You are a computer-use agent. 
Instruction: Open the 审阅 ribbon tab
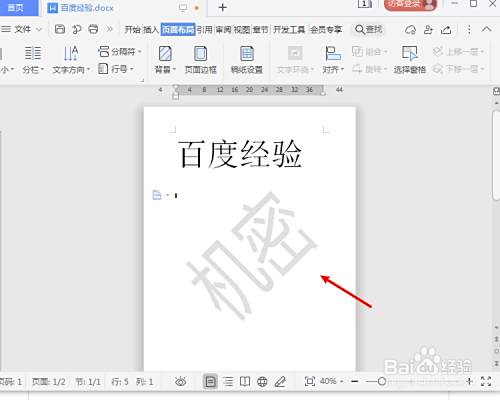coord(223,30)
